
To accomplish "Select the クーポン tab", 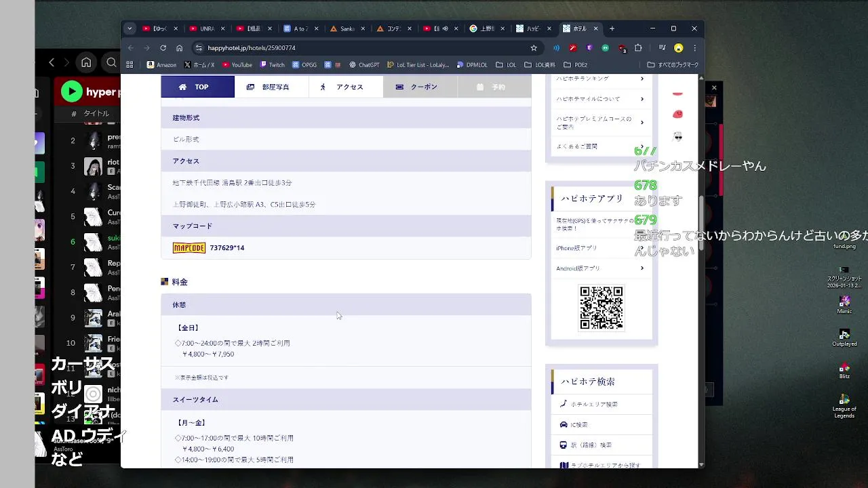I will 420,87.
